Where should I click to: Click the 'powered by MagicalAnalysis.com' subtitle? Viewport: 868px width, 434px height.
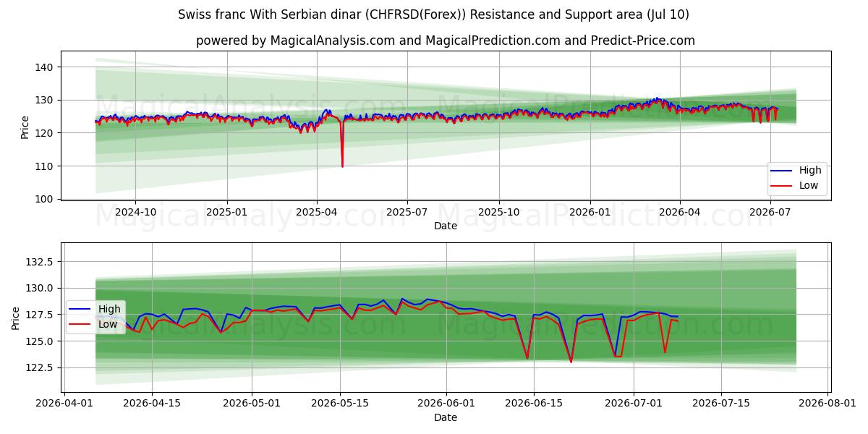tap(445, 41)
